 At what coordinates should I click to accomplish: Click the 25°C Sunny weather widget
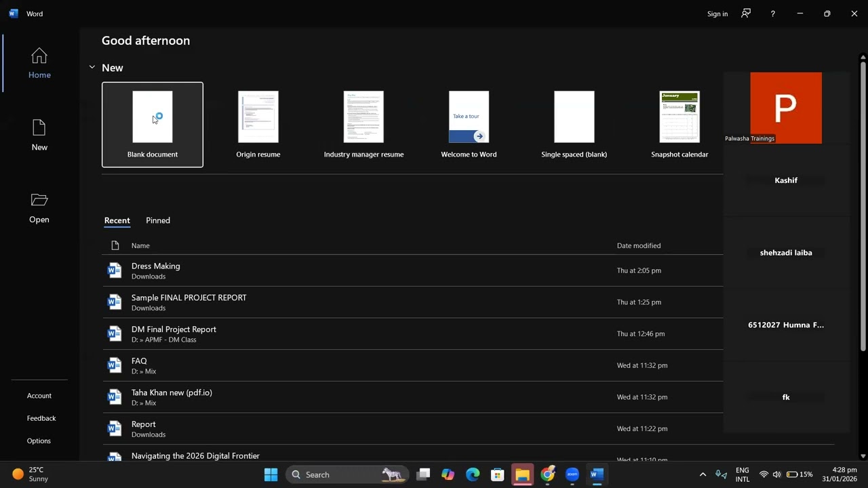tap(31, 474)
